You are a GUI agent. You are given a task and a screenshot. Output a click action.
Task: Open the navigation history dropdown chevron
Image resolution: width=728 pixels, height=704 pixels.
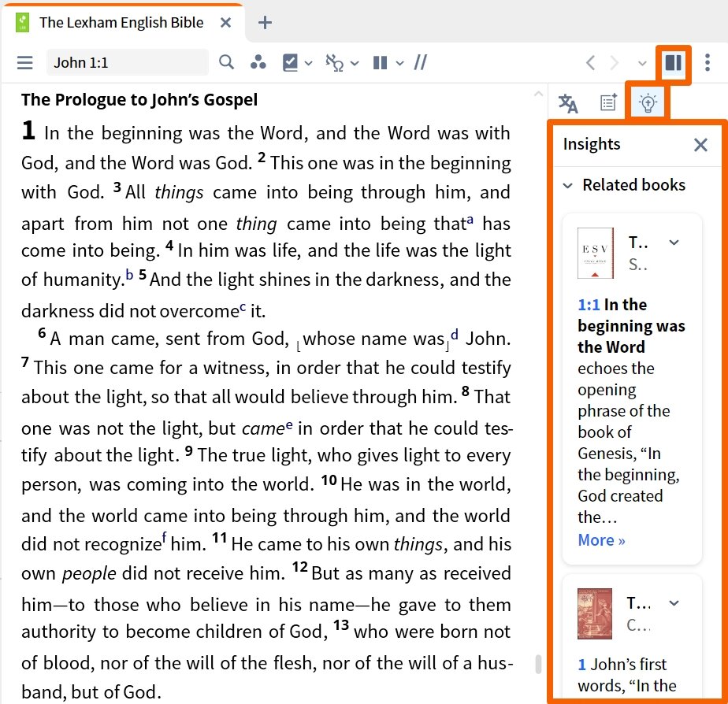[x=642, y=63]
